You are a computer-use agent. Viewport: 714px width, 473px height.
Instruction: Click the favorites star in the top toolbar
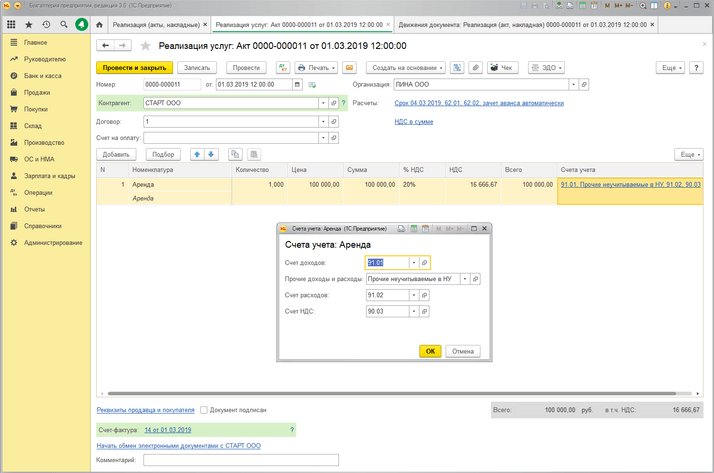(x=29, y=23)
